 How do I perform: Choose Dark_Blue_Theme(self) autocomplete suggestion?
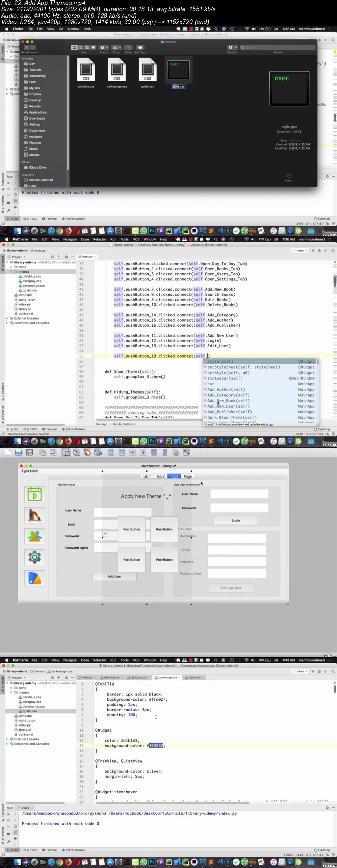[x=259, y=417]
